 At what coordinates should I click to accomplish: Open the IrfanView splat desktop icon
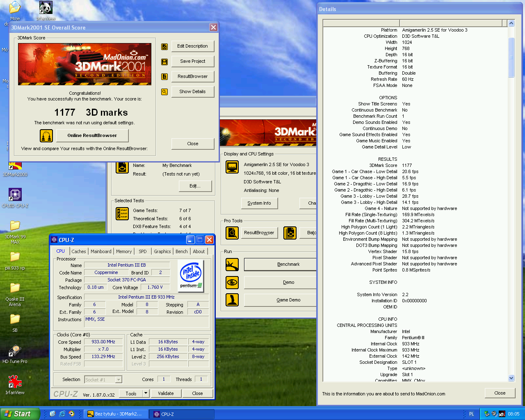[15, 385]
